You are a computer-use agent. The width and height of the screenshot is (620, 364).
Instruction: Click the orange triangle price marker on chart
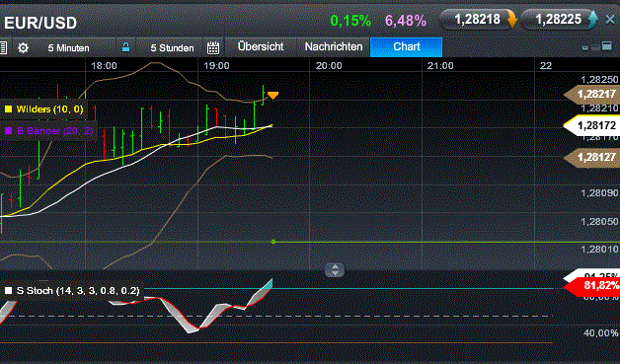point(272,96)
